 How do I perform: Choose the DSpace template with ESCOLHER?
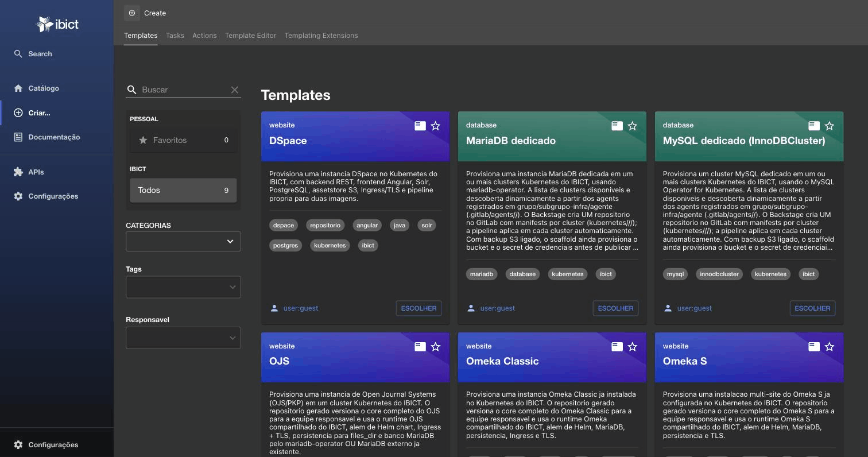(418, 308)
